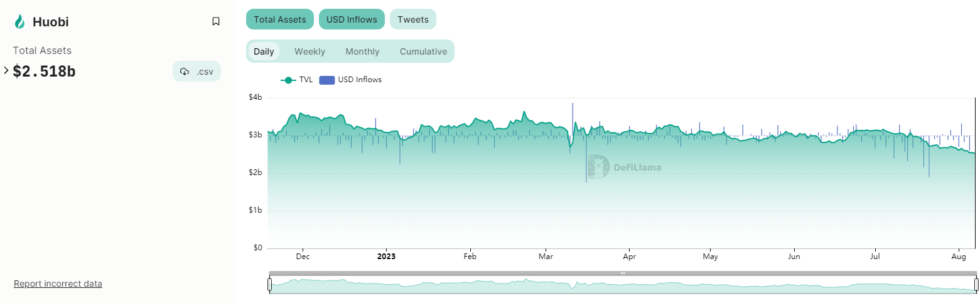
Task: Download the .csv data file
Action: (x=197, y=72)
